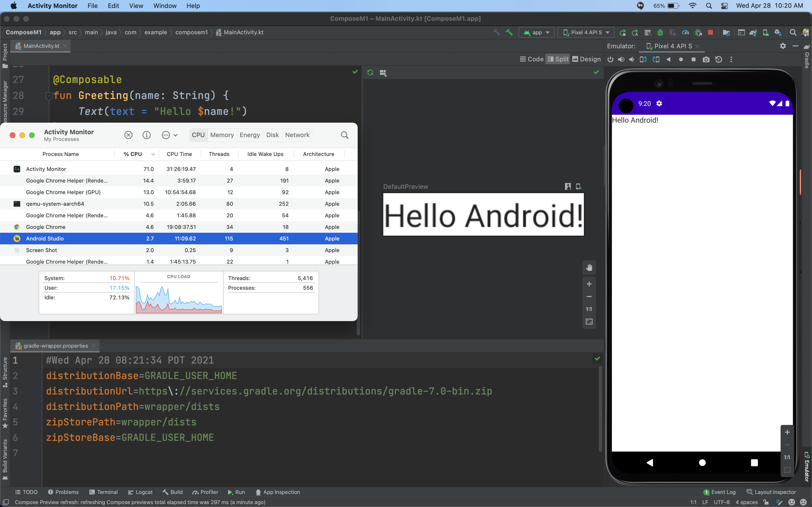Select Architecture column header to sort
812x507 pixels.
pos(318,154)
